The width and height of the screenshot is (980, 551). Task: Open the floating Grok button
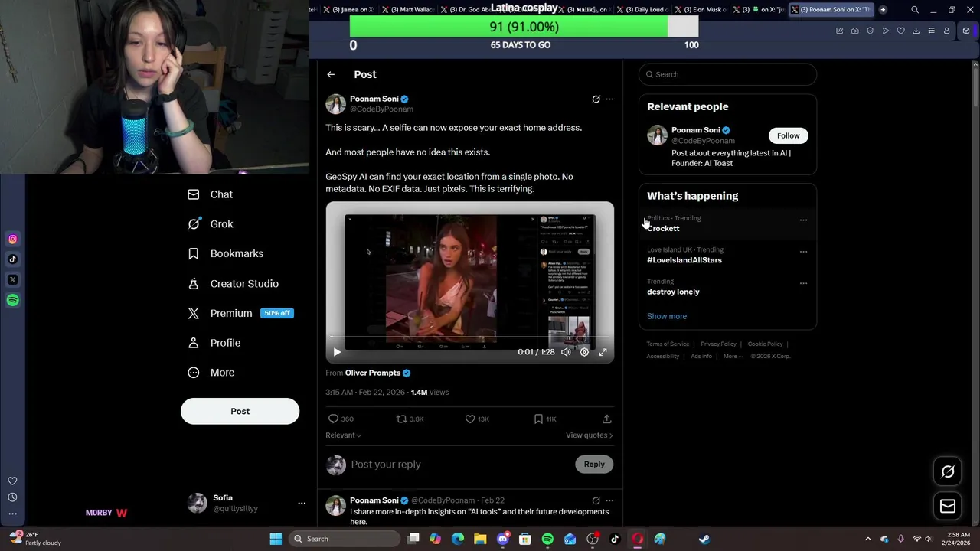pos(948,471)
